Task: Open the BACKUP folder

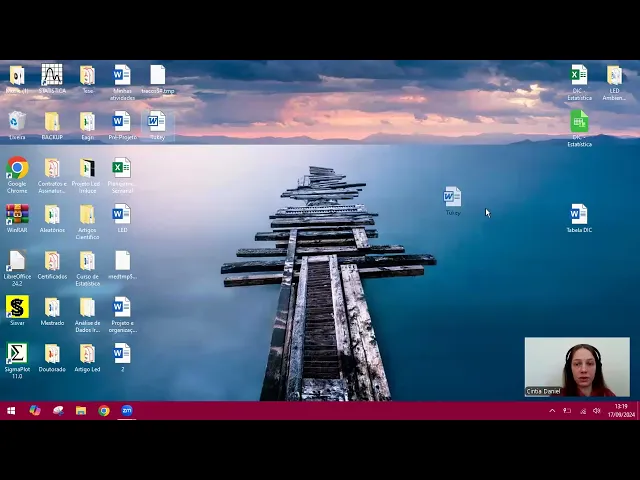Action: coord(52,125)
